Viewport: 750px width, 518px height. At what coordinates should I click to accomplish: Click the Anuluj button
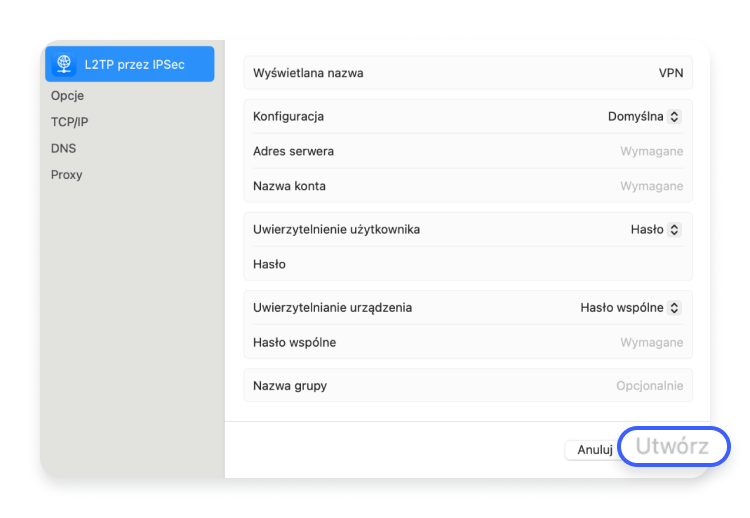tap(594, 450)
